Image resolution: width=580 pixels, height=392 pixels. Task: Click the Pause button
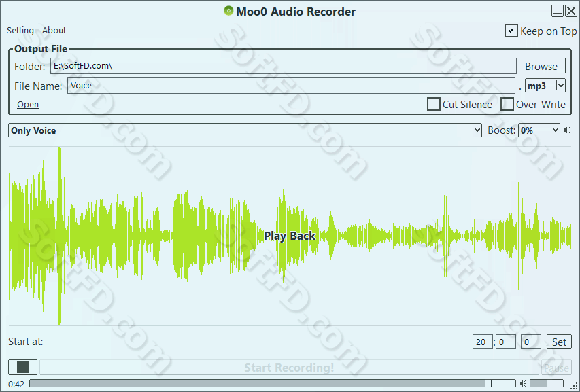click(556, 368)
